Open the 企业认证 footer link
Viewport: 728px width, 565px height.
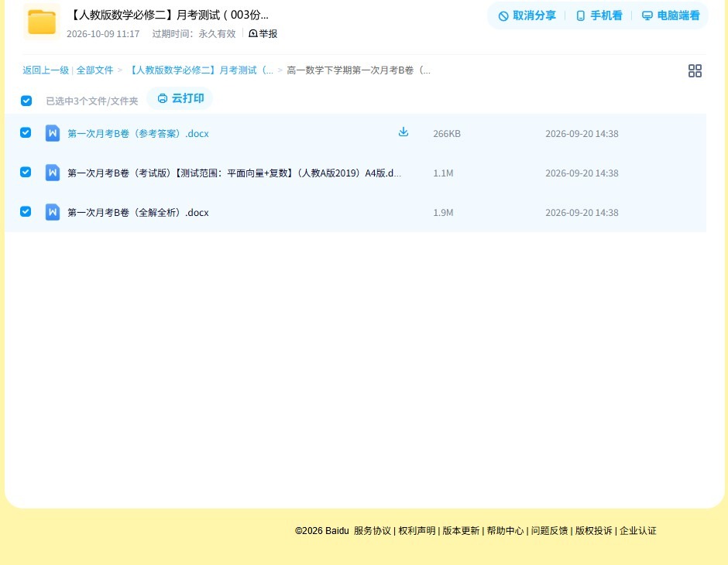pyautogui.click(x=638, y=531)
